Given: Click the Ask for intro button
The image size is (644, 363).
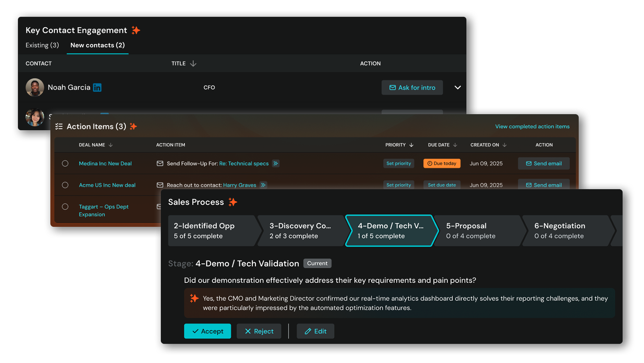Looking at the screenshot, I should tap(412, 88).
